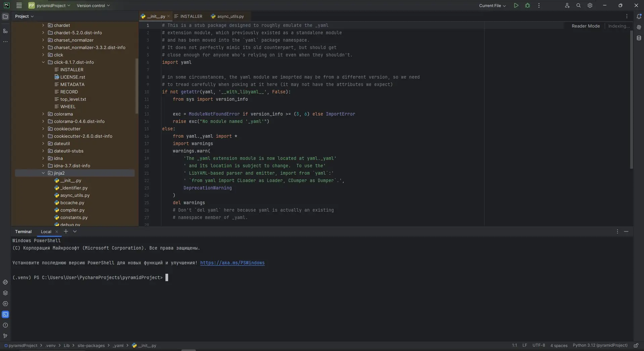Open the Git version control tool window
The image size is (644, 351).
tap(5, 336)
